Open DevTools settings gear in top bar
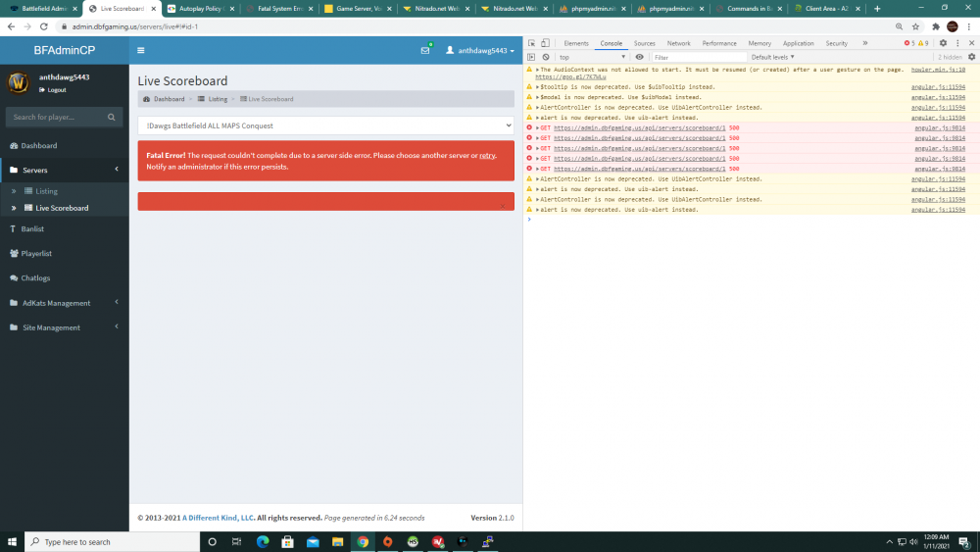980x552 pixels. [x=943, y=43]
